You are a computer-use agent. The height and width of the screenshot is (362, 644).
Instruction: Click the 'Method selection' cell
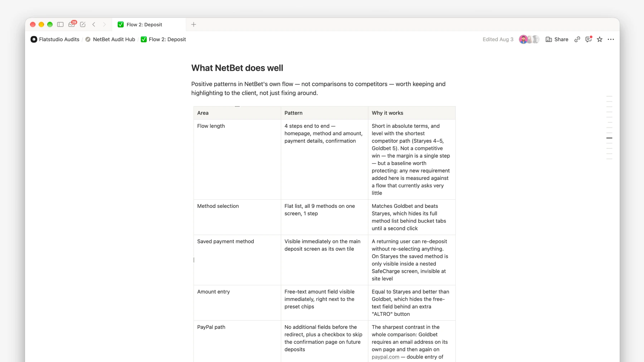[x=237, y=217]
